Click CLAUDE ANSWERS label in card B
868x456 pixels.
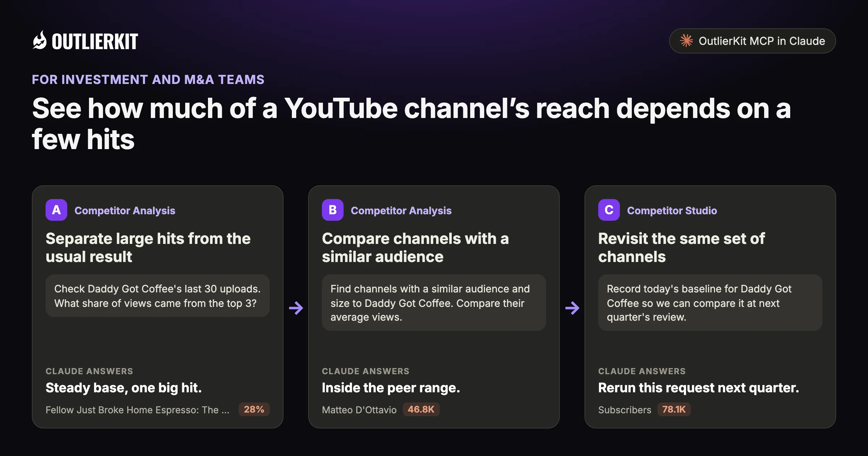(366, 371)
